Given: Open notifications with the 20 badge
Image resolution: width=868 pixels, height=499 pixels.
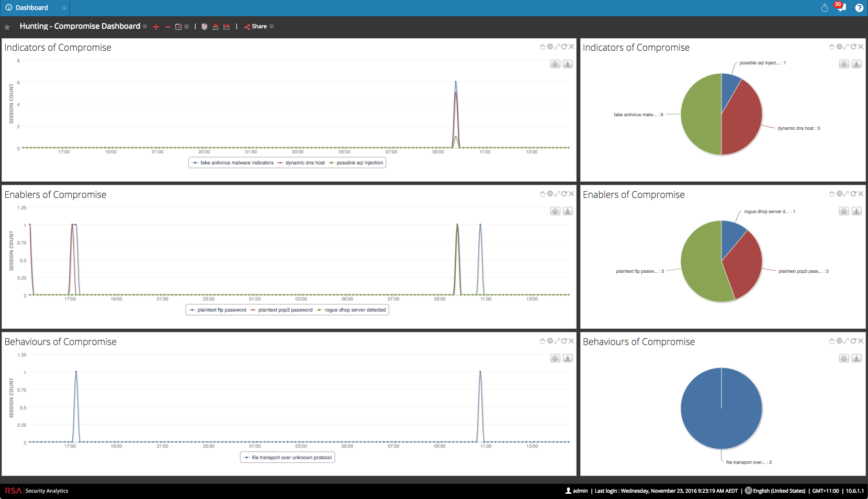Looking at the screenshot, I should tap(840, 7).
